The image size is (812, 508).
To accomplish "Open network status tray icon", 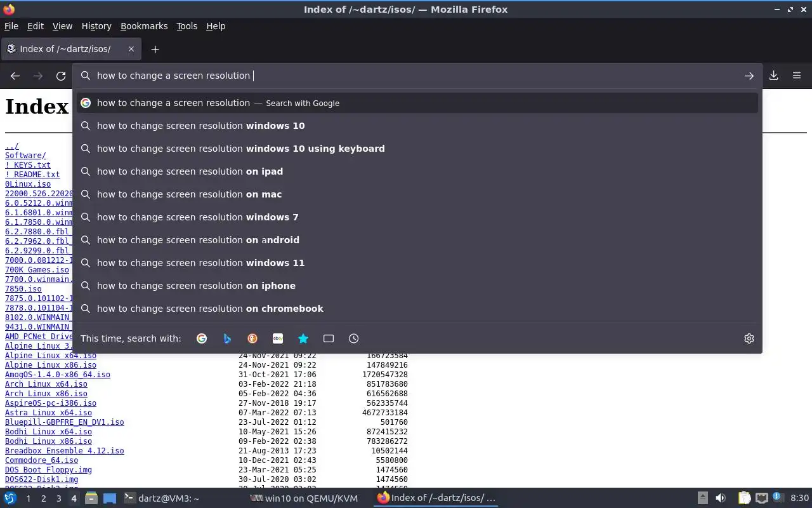I will click(x=762, y=498).
